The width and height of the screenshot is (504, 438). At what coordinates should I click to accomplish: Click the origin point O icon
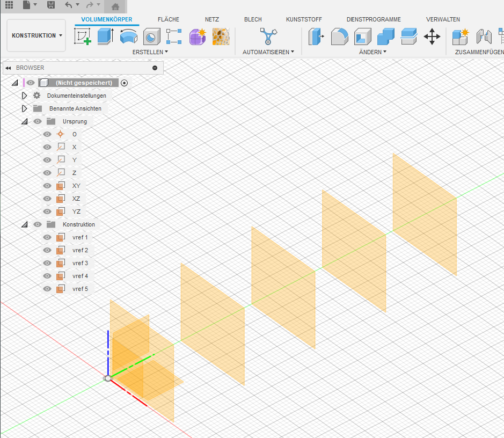pyautogui.click(x=60, y=134)
